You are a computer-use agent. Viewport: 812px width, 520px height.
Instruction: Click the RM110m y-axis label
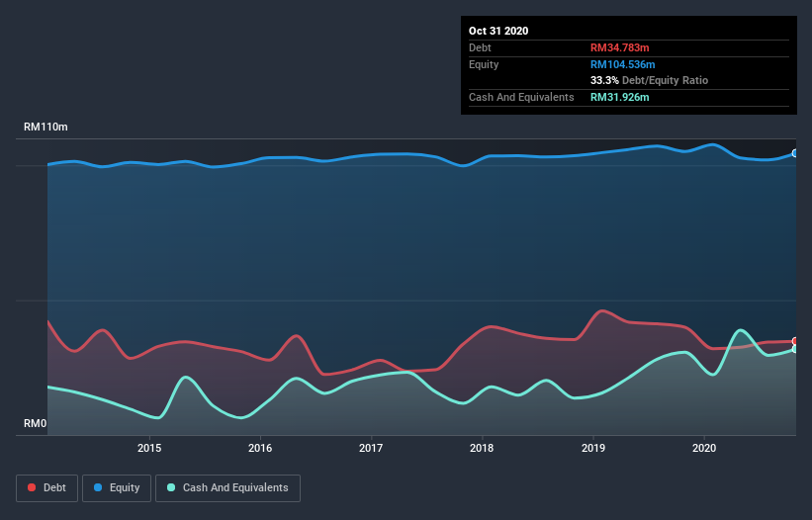(x=45, y=127)
